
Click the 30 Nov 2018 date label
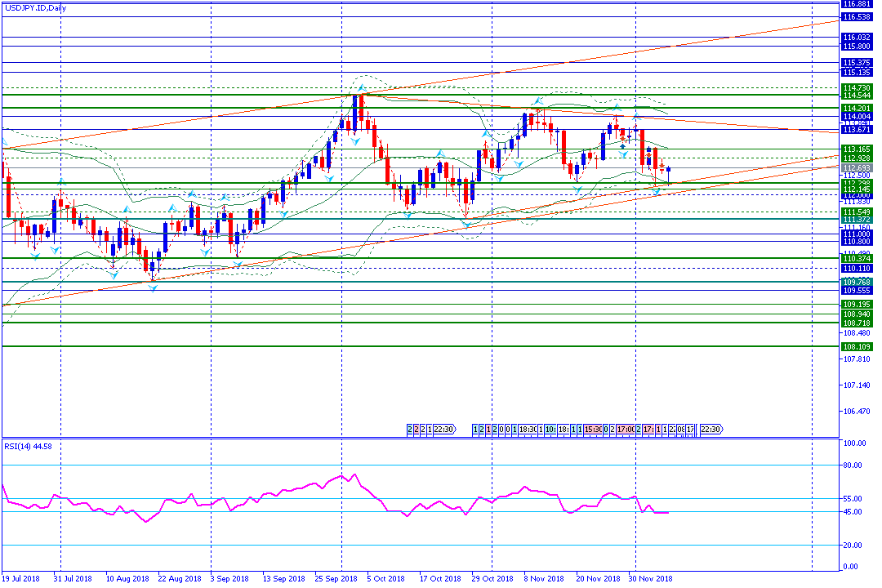650,578
